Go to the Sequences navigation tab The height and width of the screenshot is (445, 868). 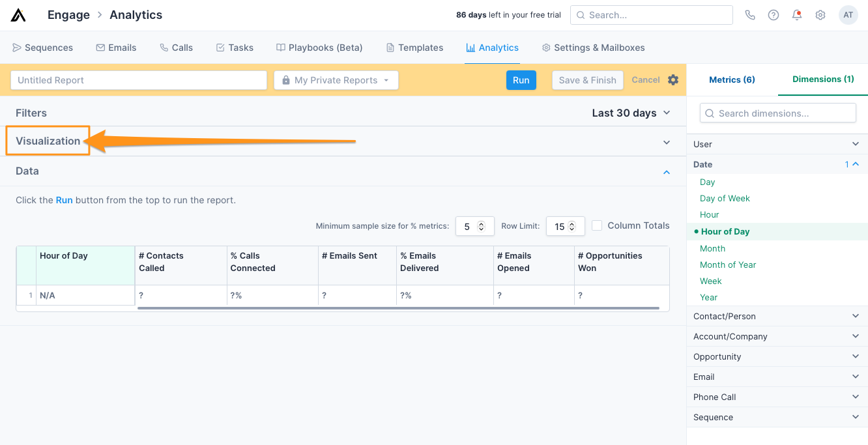coord(42,47)
